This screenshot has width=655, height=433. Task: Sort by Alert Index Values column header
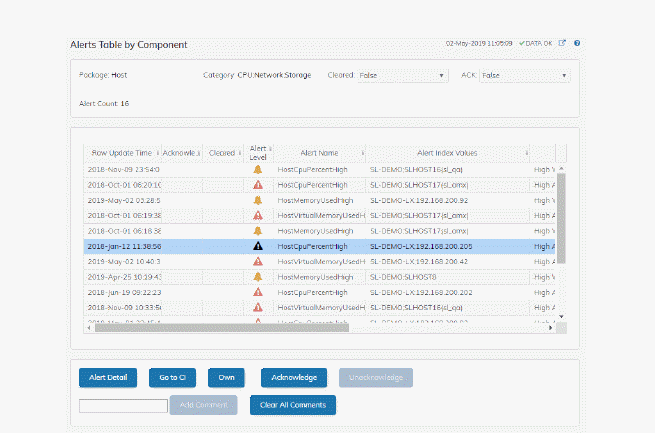click(447, 153)
